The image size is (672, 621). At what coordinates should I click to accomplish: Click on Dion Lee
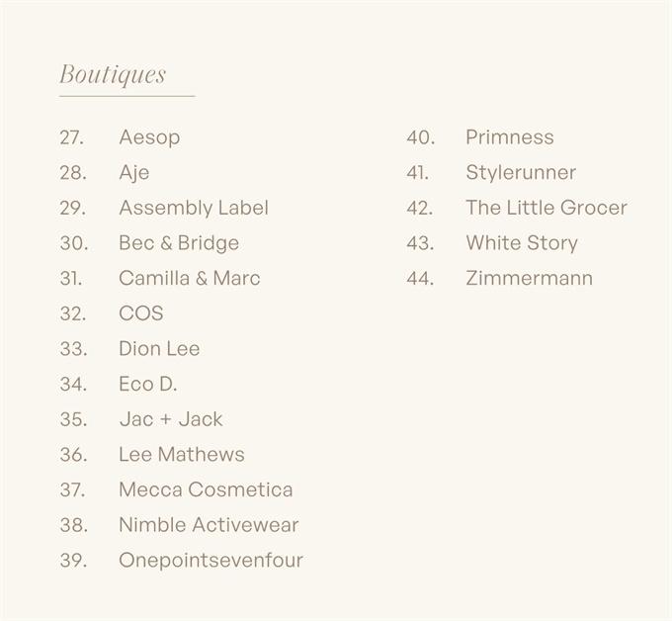click(x=159, y=349)
